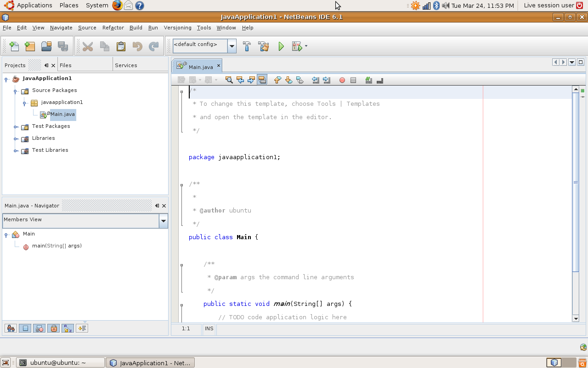The image size is (588, 368).
Task: Open Ubuntu Applications menu
Action: point(34,5)
